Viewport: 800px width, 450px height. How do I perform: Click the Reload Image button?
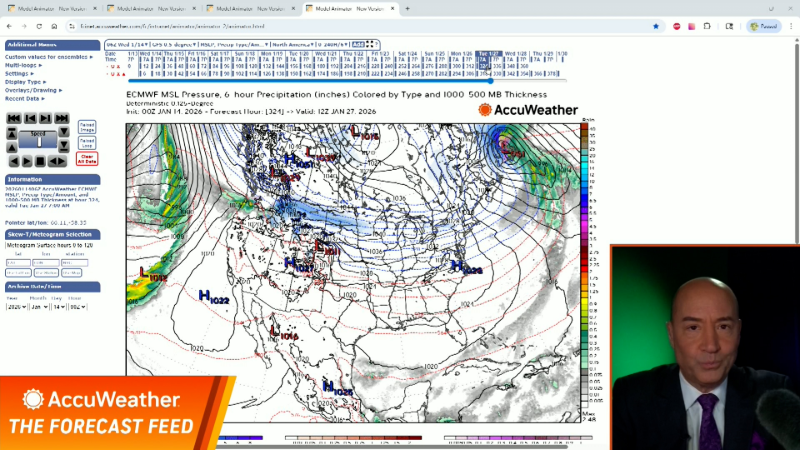pyautogui.click(x=87, y=127)
